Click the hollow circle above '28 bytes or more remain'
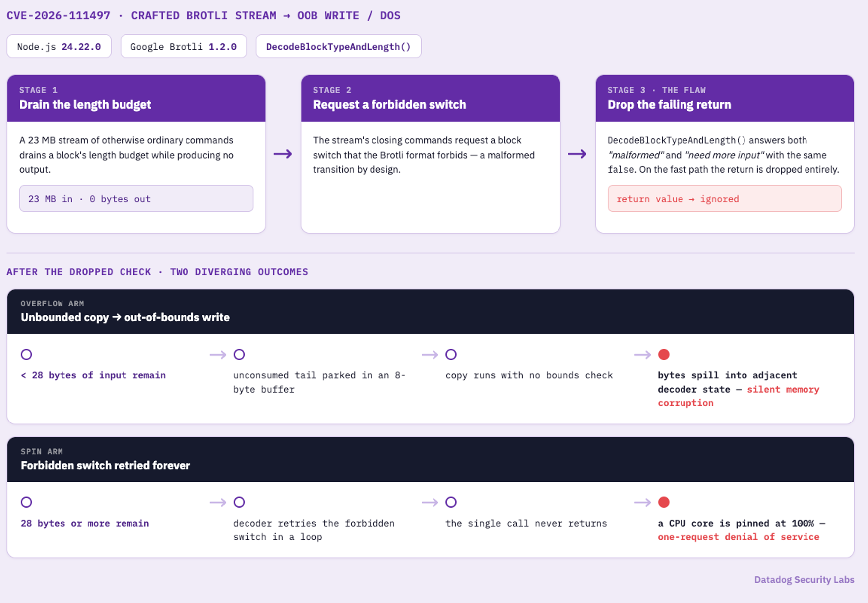The width and height of the screenshot is (868, 603). [x=26, y=502]
